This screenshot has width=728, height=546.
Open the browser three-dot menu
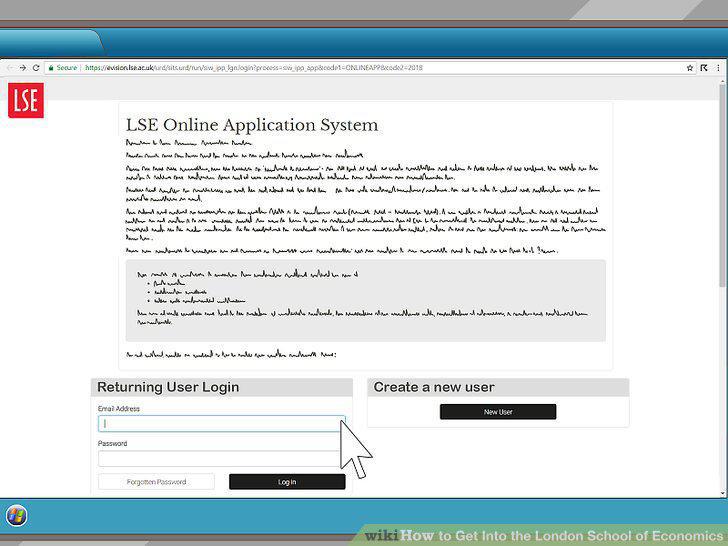pos(718,68)
